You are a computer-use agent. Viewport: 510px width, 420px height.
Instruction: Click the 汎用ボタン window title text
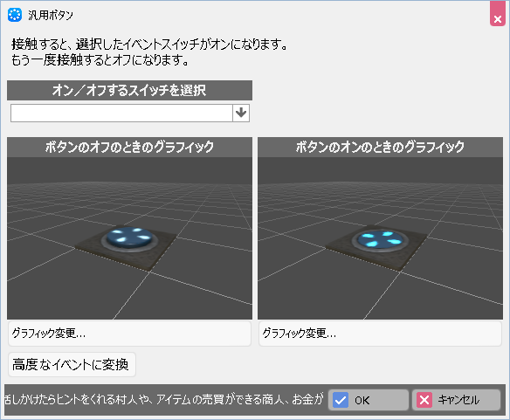click(x=51, y=16)
